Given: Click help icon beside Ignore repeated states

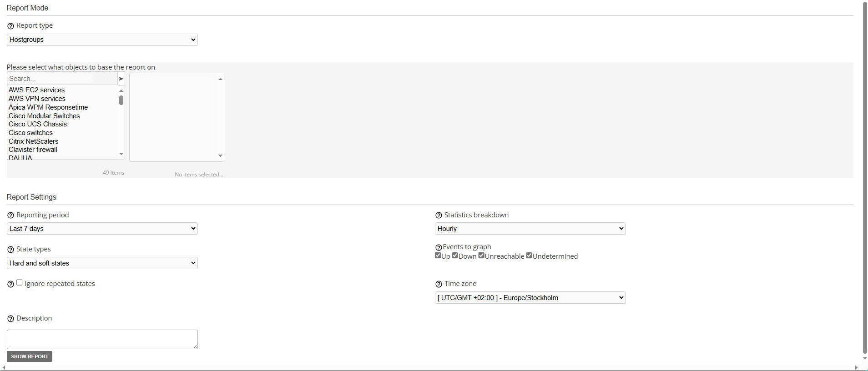Looking at the screenshot, I should click(x=10, y=284).
